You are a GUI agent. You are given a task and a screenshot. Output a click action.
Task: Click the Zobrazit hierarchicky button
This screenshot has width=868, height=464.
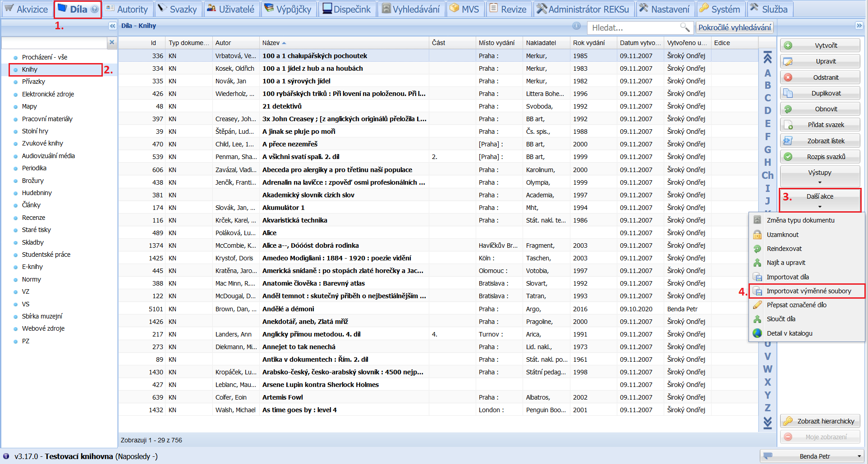tap(820, 421)
